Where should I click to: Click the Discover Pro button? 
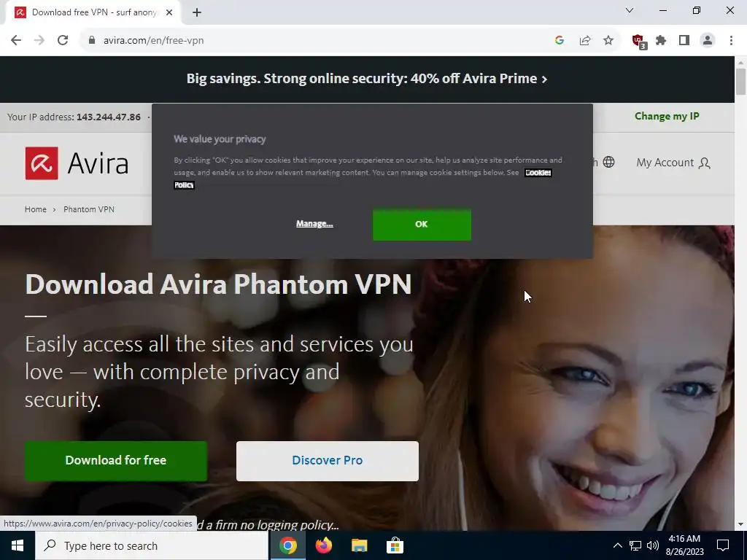click(328, 461)
